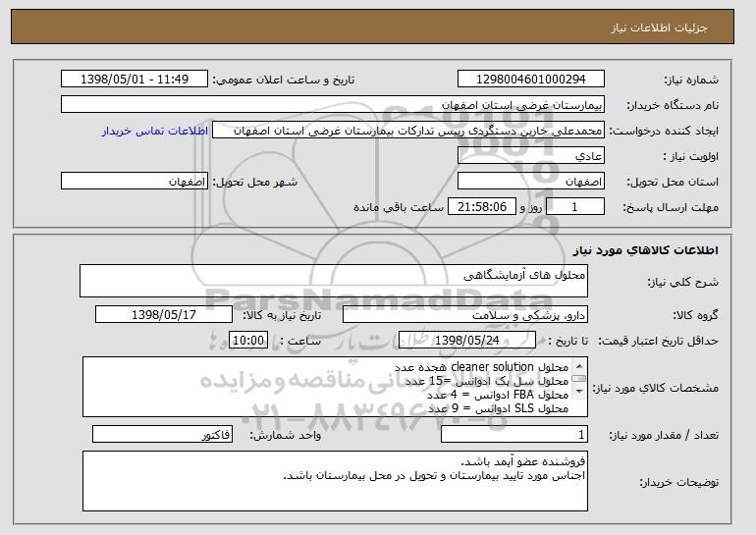The image size is (756, 535).
Task: Click the شماره نیاز field 1298004601000294
Action: point(531,80)
